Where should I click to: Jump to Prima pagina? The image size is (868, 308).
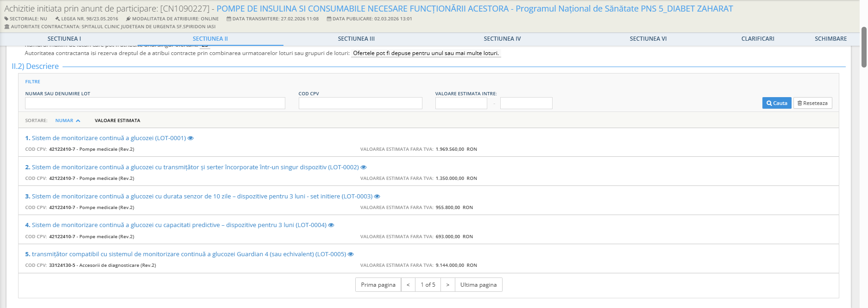(378, 285)
